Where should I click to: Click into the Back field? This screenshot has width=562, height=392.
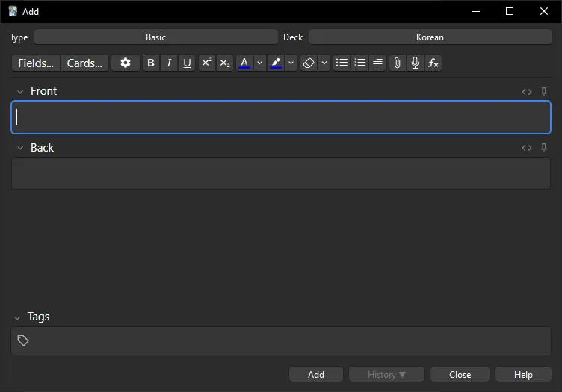[x=281, y=173]
